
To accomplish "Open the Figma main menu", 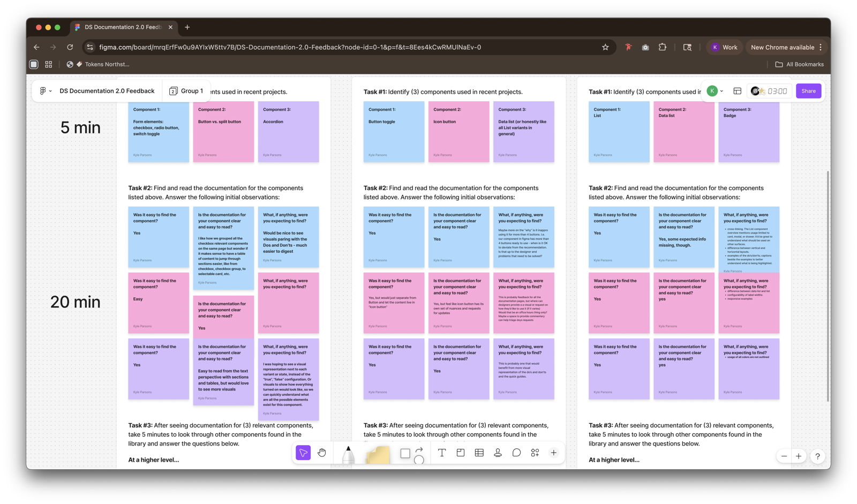I will click(45, 91).
